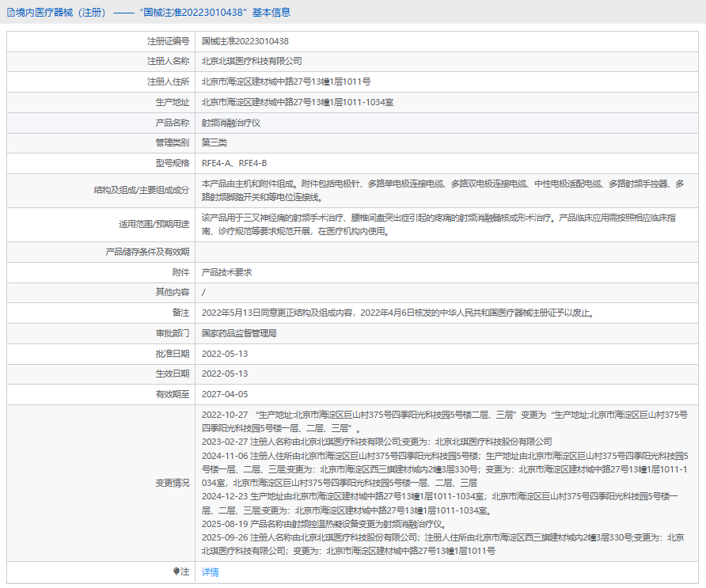Click the management category value 第三类
The image size is (706, 588).
pos(214,142)
